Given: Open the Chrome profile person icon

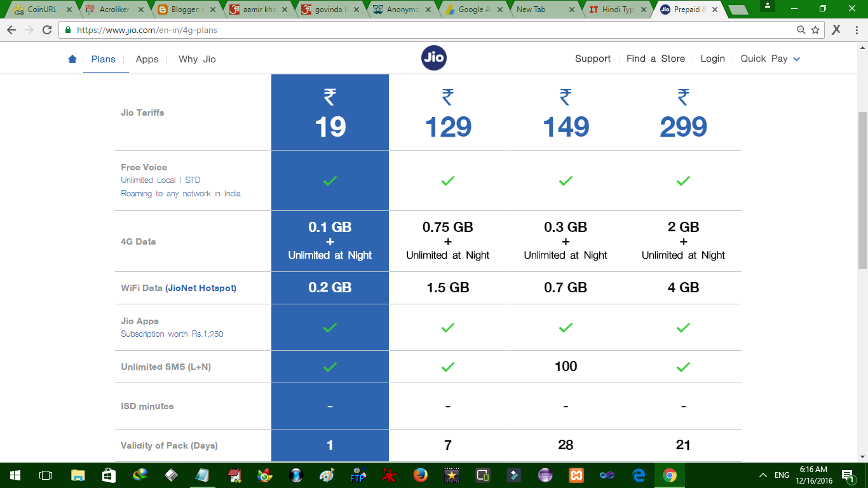Looking at the screenshot, I should coord(768,6).
